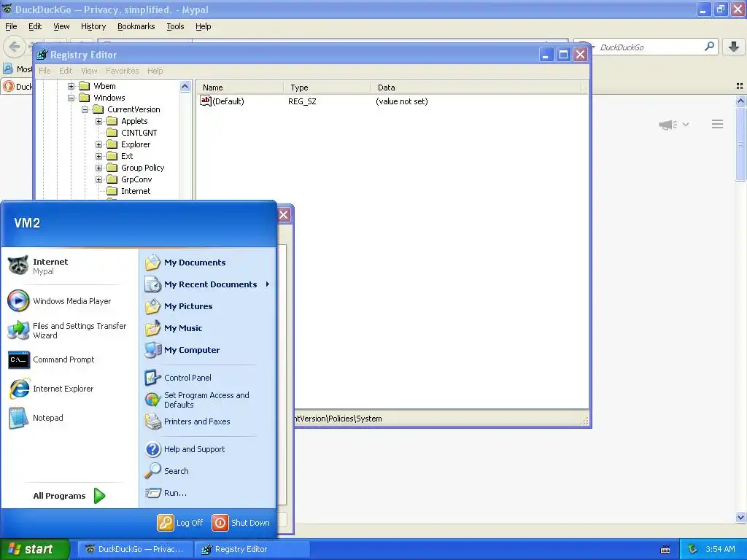
Task: Open the DuckDuckGo hamburger menu
Action: [718, 124]
